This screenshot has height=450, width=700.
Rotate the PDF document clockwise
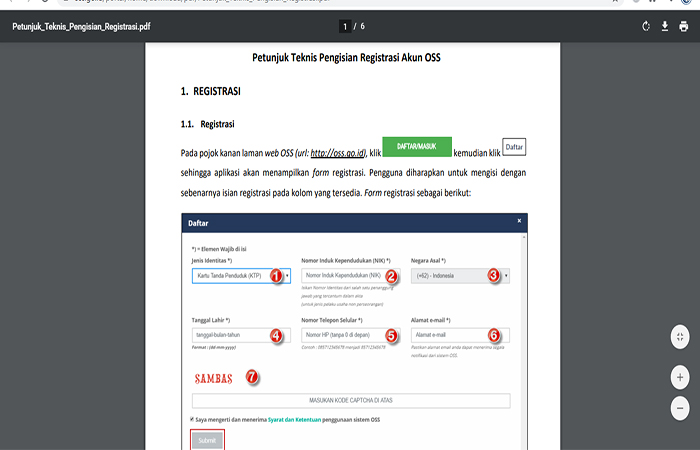pos(646,26)
